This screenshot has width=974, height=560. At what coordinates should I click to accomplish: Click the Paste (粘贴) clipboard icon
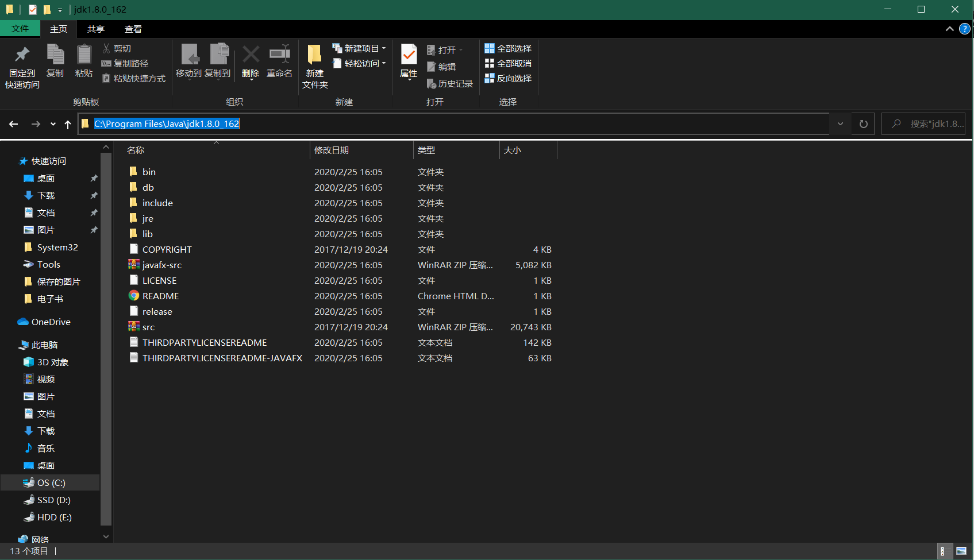click(84, 55)
